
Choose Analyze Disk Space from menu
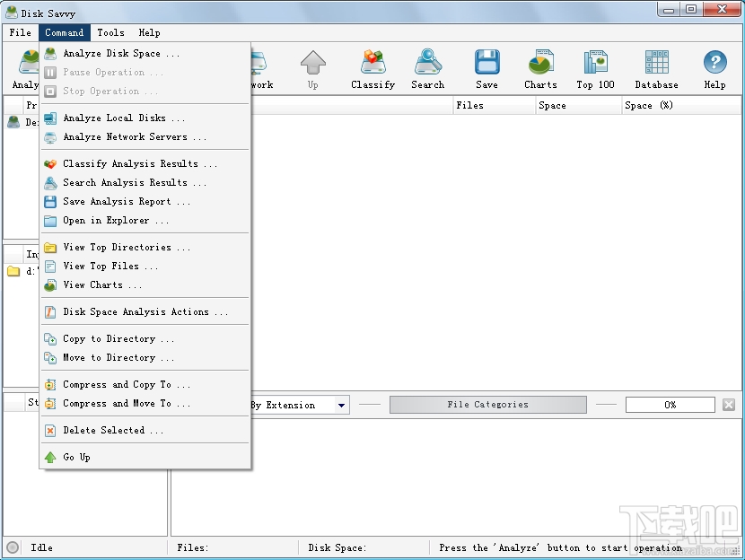(x=145, y=54)
